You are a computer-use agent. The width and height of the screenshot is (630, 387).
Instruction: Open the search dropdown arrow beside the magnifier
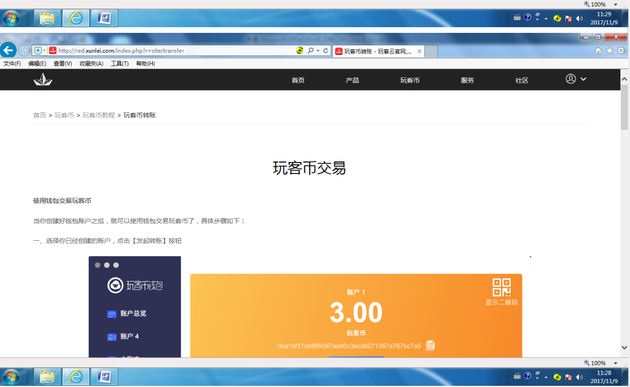tap(318, 51)
